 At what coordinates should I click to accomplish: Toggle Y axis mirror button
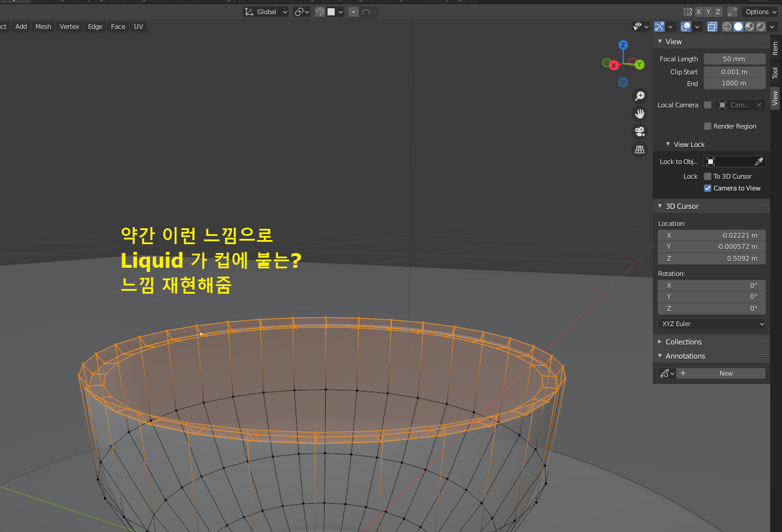click(x=708, y=12)
